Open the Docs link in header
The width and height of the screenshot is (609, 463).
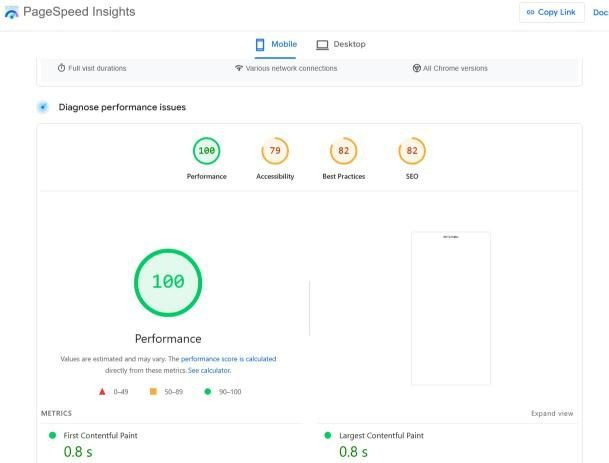pos(600,12)
